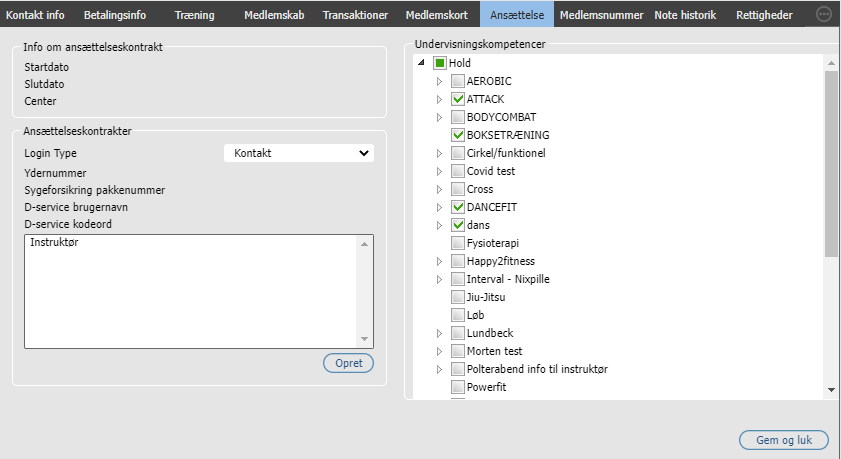Expand the DANCEFIT tree node
The height and width of the screenshot is (459, 841).
(x=439, y=208)
